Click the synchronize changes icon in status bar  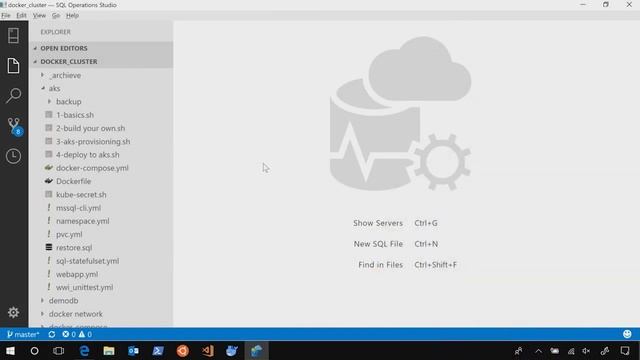tap(51, 334)
